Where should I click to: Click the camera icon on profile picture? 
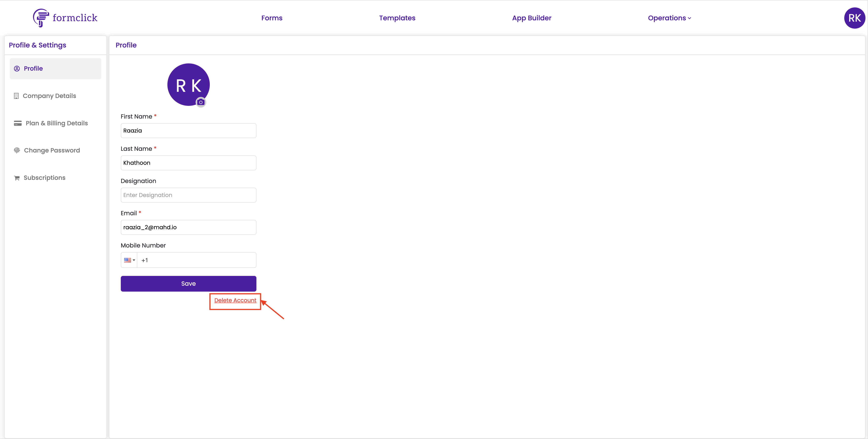coord(201,102)
